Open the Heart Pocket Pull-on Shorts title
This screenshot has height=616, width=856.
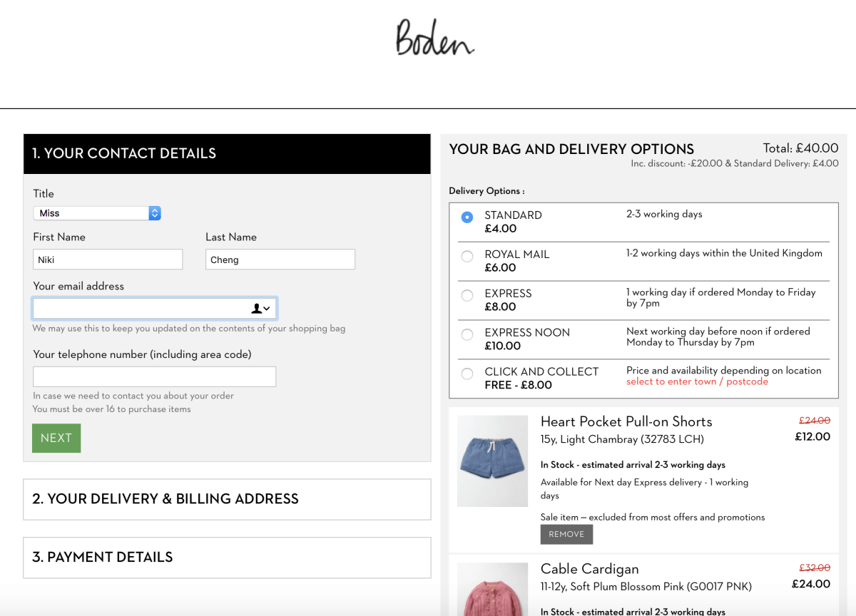(x=626, y=421)
